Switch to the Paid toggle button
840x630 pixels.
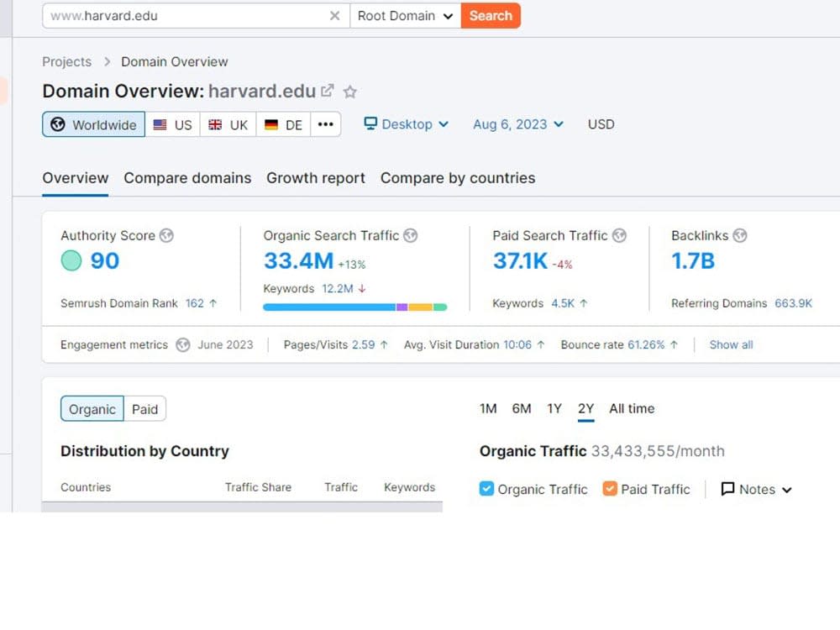click(x=144, y=409)
